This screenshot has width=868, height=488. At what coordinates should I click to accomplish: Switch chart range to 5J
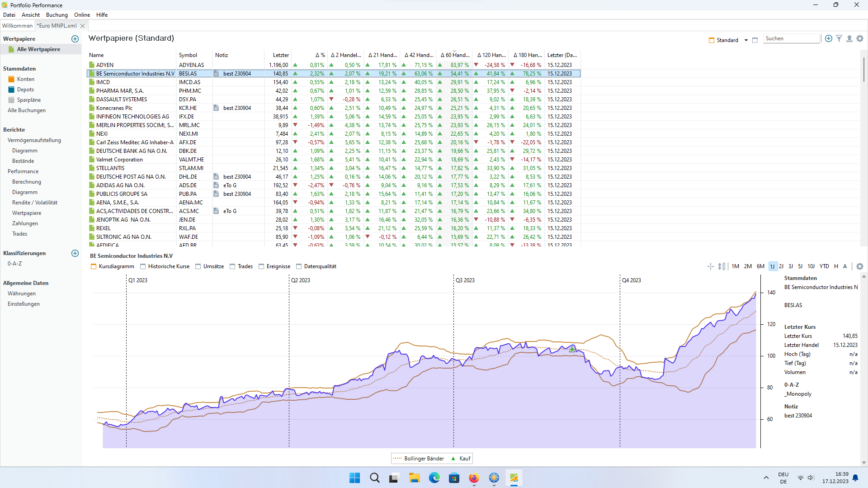pyautogui.click(x=800, y=266)
